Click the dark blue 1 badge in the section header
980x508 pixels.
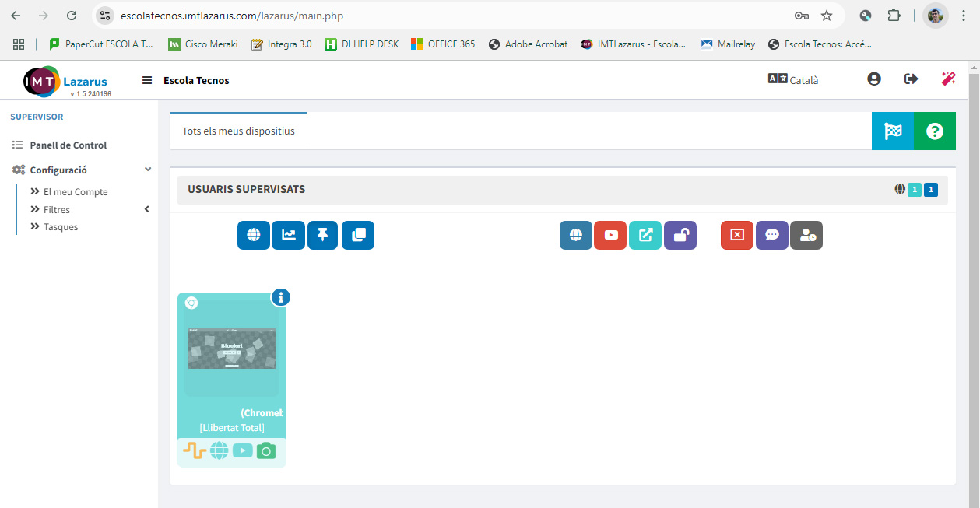point(931,189)
